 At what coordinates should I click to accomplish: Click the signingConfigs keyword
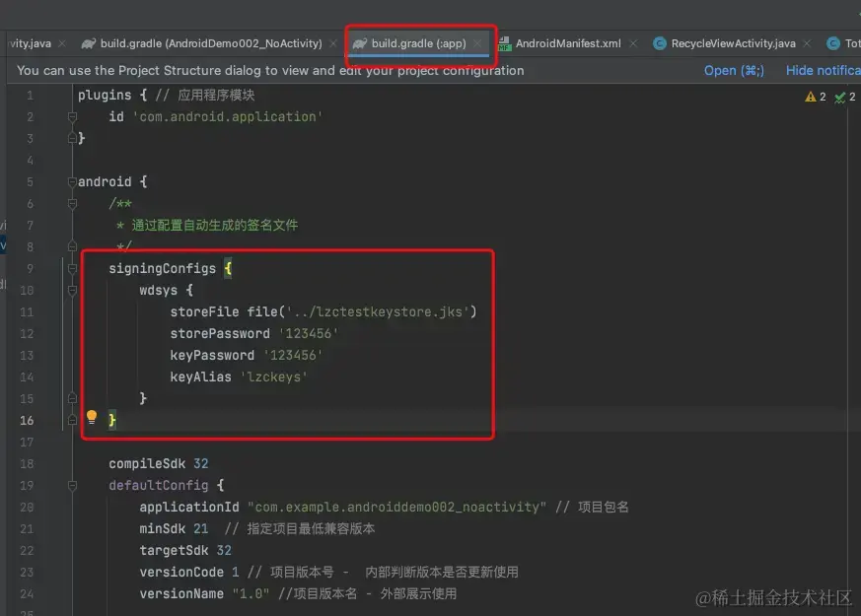coord(163,268)
